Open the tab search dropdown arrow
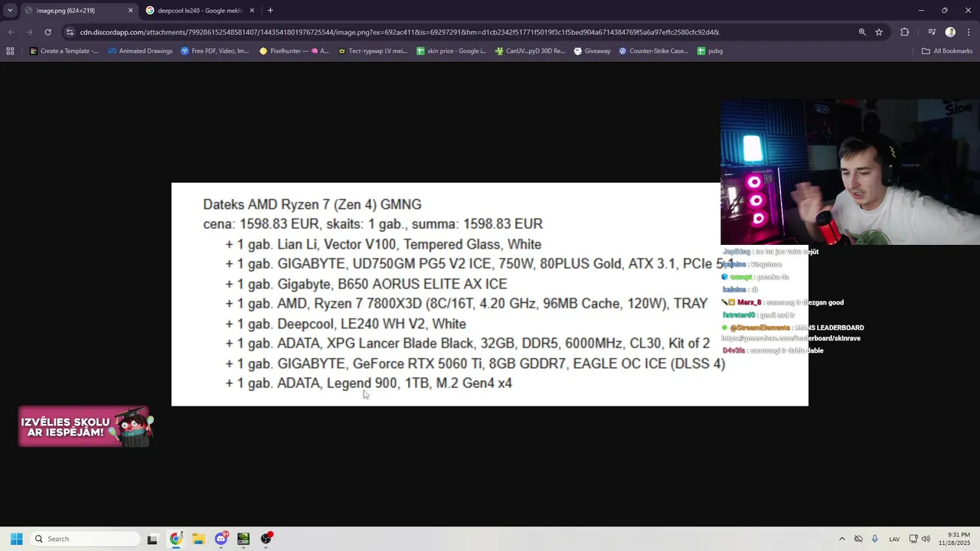This screenshot has width=980, height=551. point(10,11)
